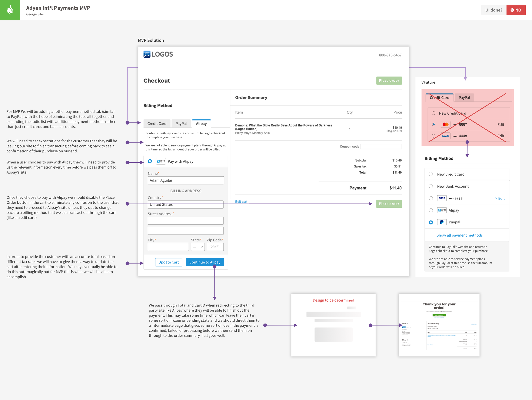The height and width of the screenshot is (400, 532).
Task: Expand Show all payment methods
Action: [x=459, y=235]
